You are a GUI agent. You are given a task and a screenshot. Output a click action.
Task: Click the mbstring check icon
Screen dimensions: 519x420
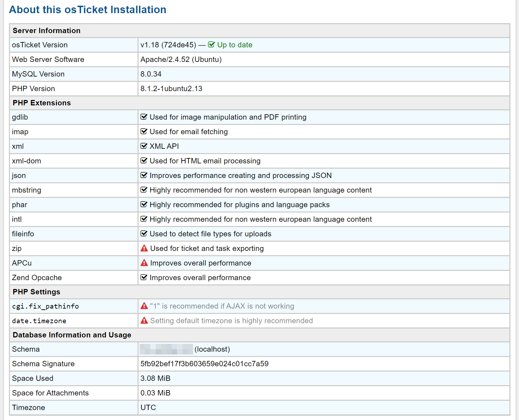click(144, 190)
